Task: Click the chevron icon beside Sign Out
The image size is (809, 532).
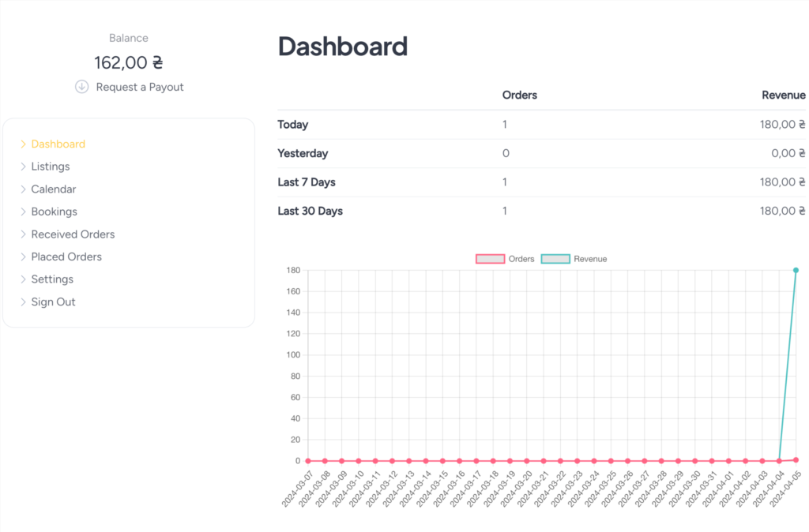Action: (x=23, y=302)
